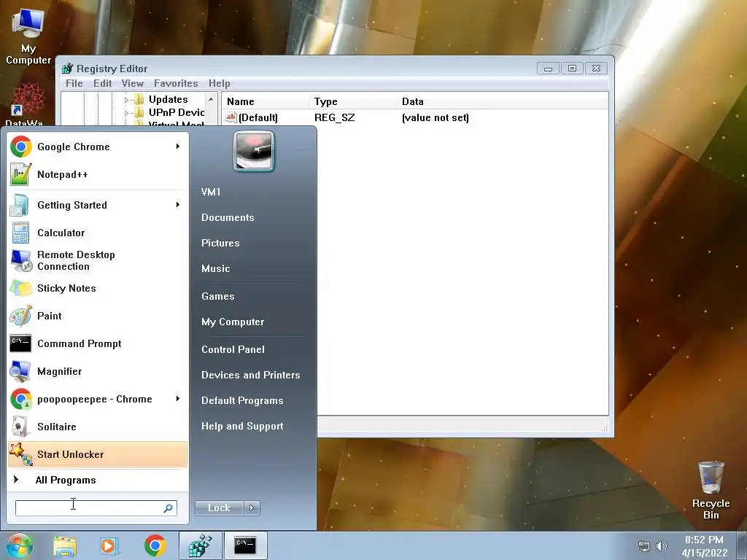Image resolution: width=747 pixels, height=560 pixels.
Task: Select "(value not set)" data cell
Action: coord(435,117)
